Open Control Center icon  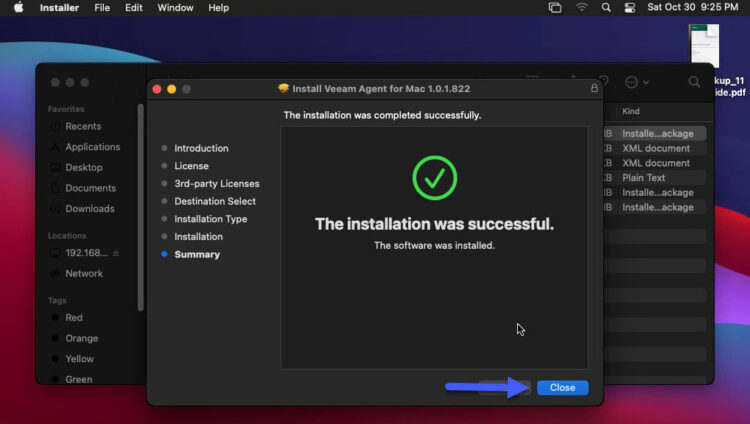[629, 8]
